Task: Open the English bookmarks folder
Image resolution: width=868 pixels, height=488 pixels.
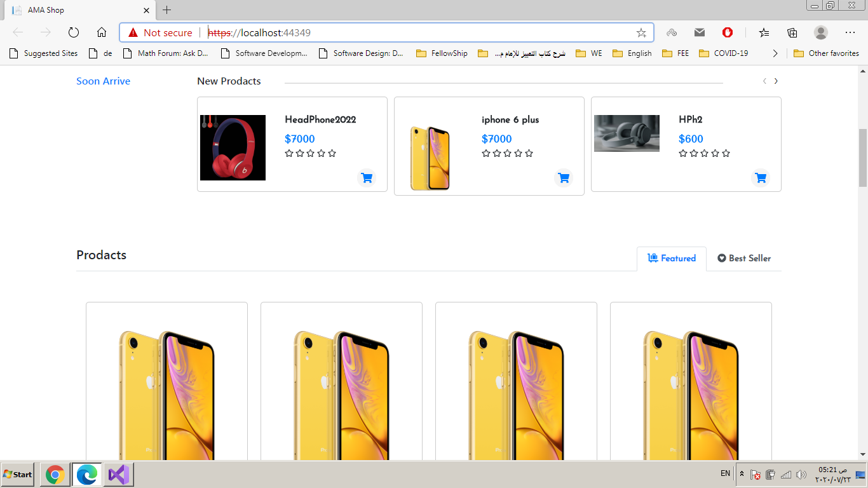Action: tap(632, 53)
